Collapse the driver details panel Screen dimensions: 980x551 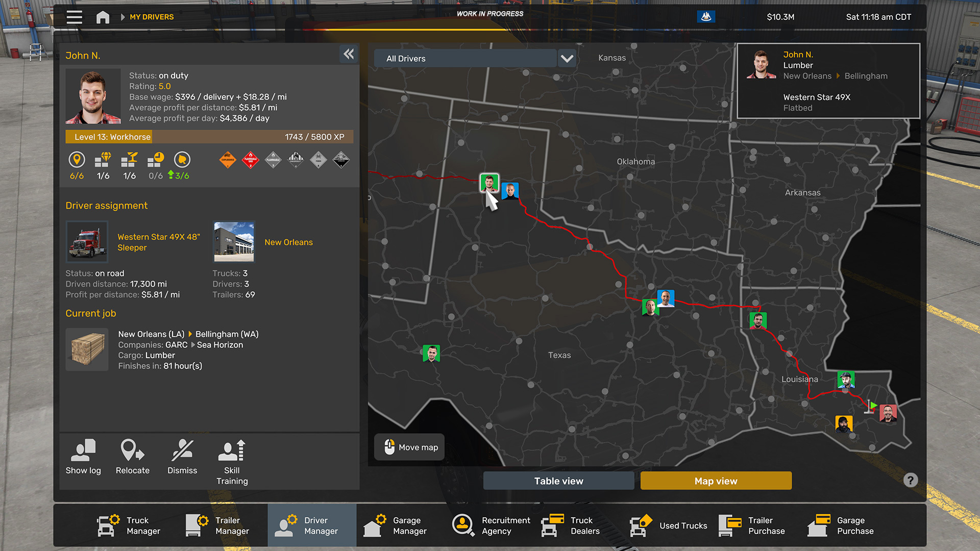349,54
